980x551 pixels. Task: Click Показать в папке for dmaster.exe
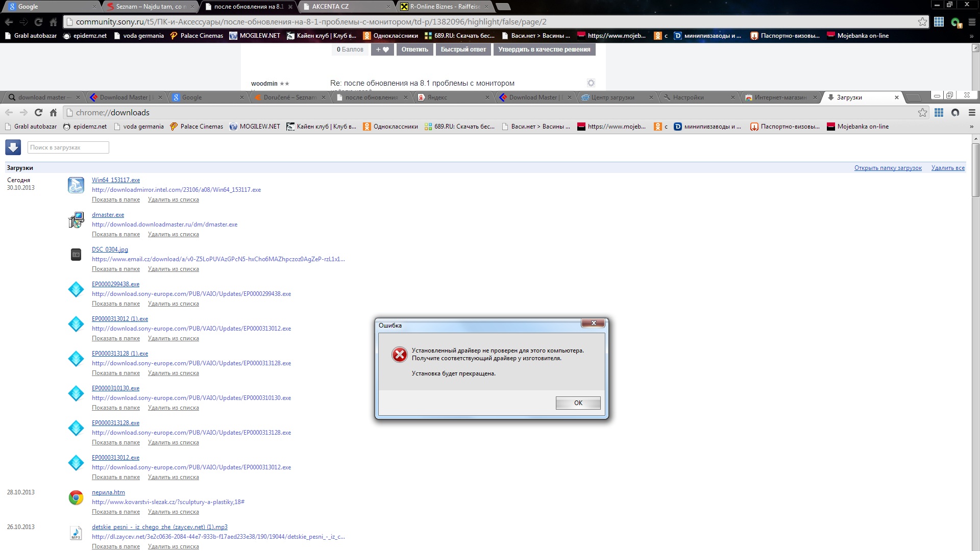(115, 234)
